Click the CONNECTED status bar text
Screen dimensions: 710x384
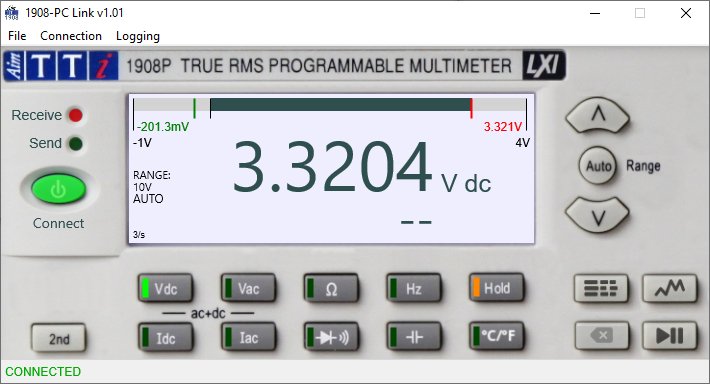point(43,372)
